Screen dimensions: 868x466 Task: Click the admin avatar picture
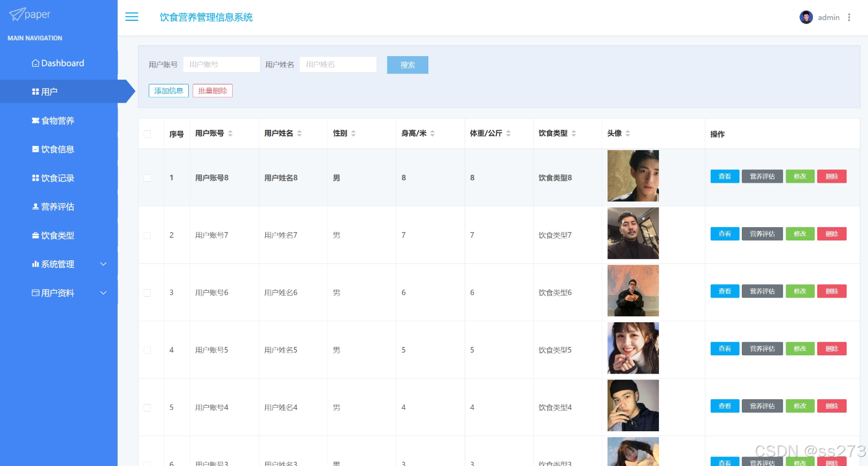806,17
